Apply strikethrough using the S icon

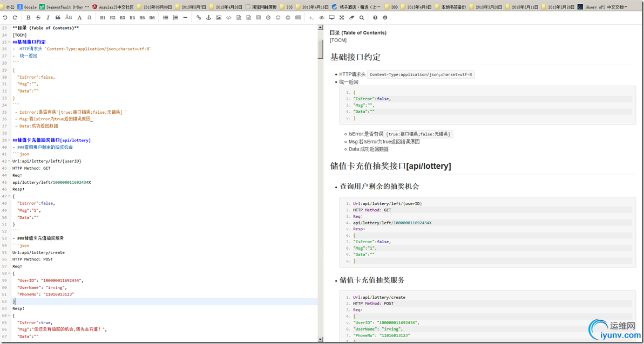point(38,18)
